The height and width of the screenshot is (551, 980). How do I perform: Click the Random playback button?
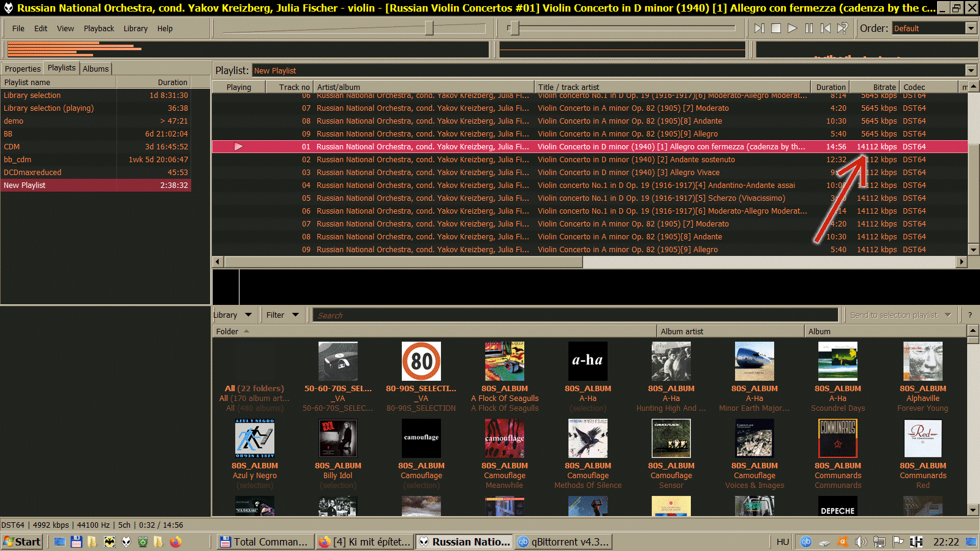[843, 28]
